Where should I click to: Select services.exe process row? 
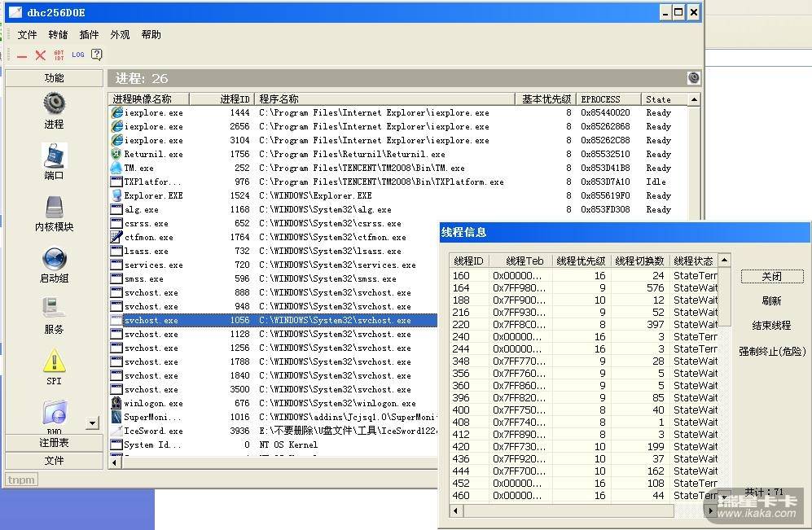[274, 265]
